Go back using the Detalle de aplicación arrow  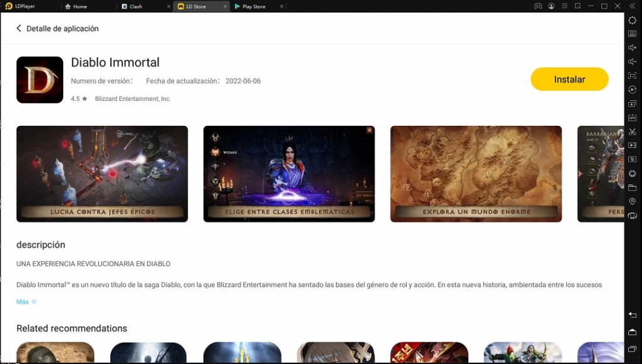18,28
